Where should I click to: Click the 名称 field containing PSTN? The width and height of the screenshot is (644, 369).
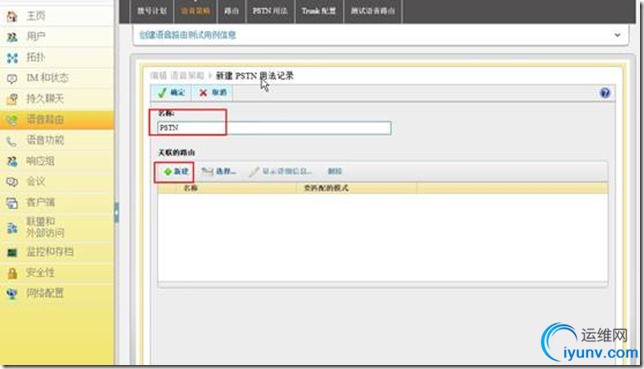coord(274,128)
